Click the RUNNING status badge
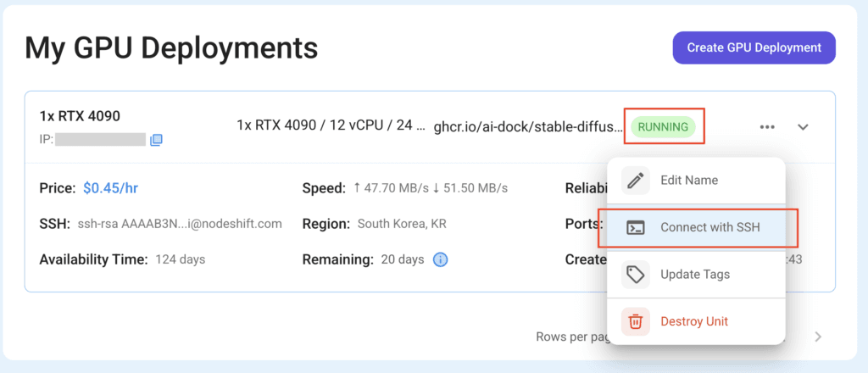Image resolution: width=868 pixels, height=373 pixels. pyautogui.click(x=663, y=126)
